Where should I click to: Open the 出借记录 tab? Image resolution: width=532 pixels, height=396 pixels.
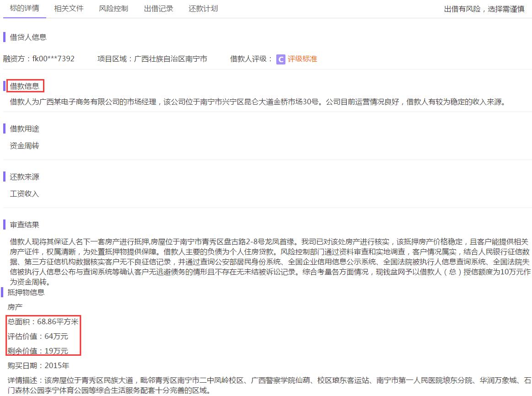(158, 8)
